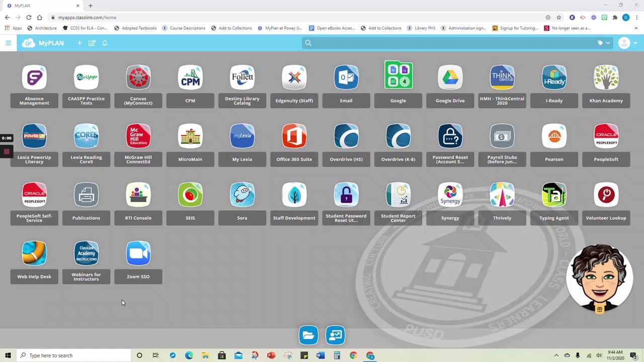Image resolution: width=644 pixels, height=362 pixels.
Task: Click the add app plus icon
Action: pos(79,43)
